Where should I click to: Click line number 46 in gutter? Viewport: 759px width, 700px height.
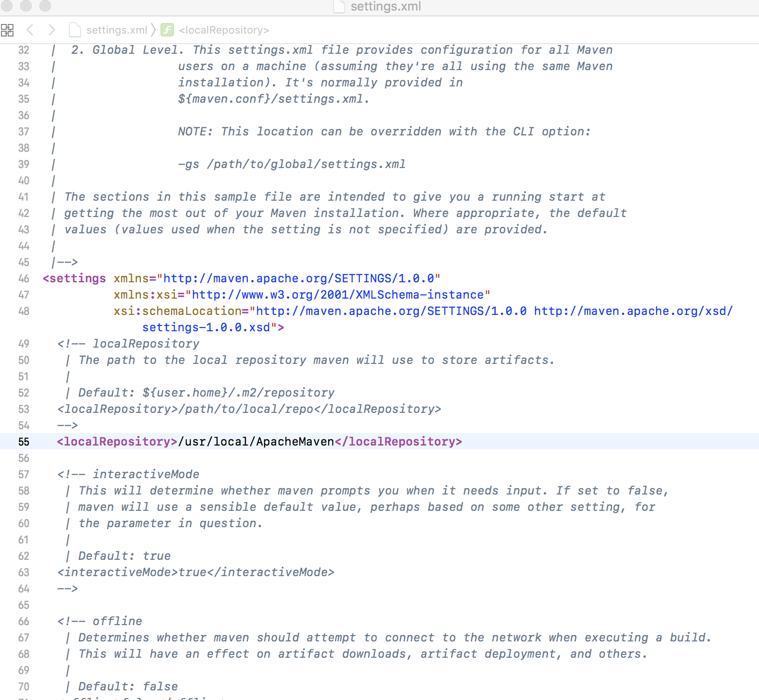(x=24, y=278)
